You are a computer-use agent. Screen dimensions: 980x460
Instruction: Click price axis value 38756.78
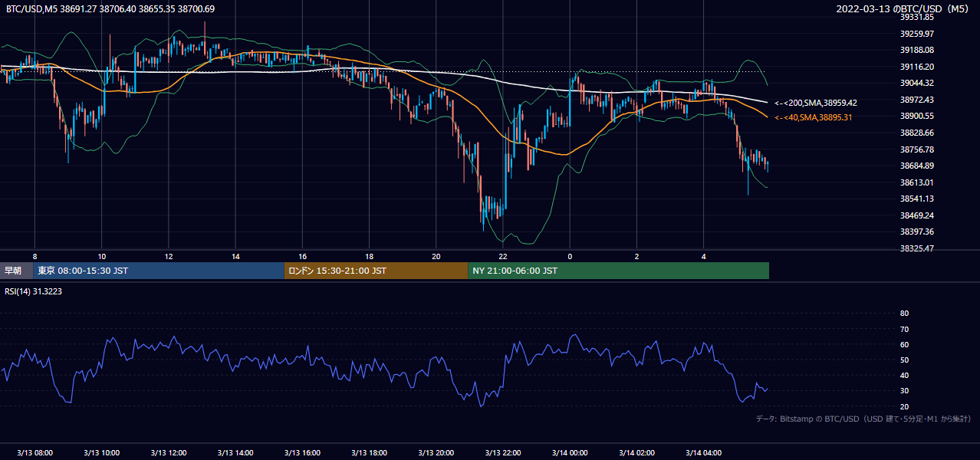[916, 149]
